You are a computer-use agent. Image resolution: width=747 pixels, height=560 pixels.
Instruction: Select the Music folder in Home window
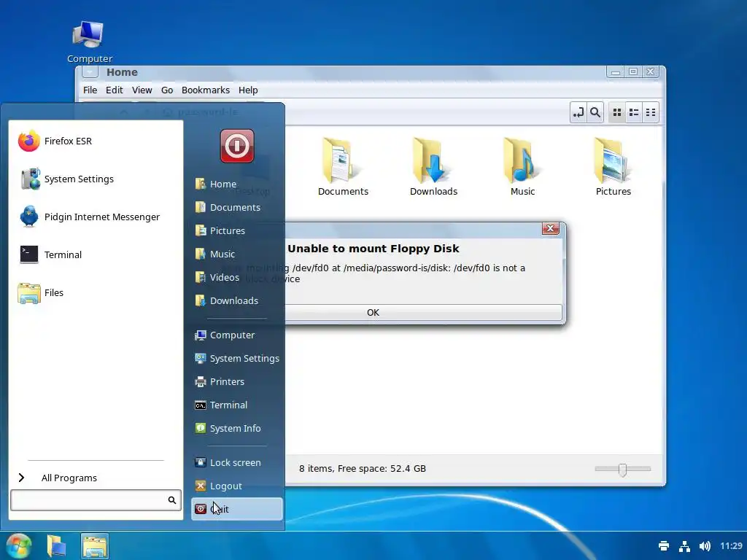(x=522, y=167)
